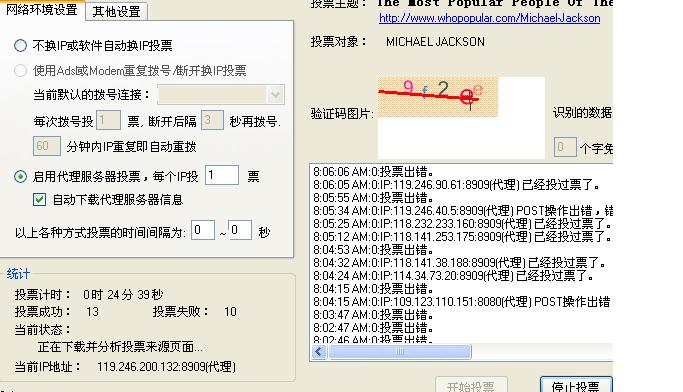This screenshot has height=392, width=683.
Task: Click the log's horizontal scrollbar thumb
Action: coord(399,352)
